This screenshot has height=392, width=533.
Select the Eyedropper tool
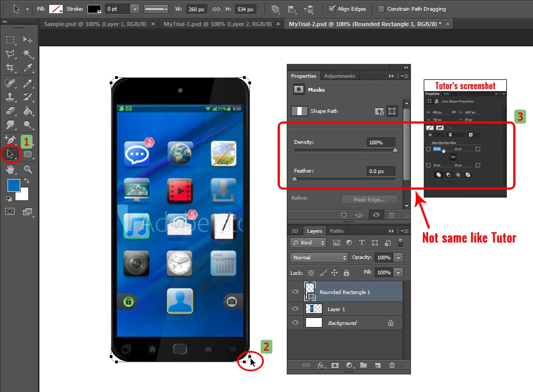[28, 68]
